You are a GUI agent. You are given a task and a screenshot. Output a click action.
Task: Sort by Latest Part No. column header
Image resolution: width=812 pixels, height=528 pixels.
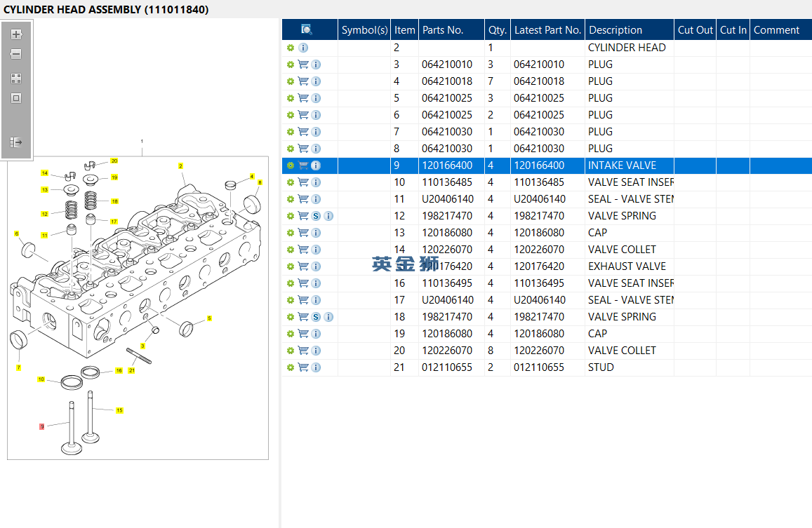tap(548, 30)
